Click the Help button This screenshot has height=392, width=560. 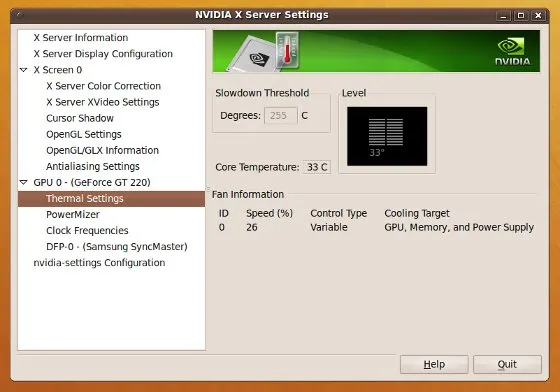[x=434, y=364]
